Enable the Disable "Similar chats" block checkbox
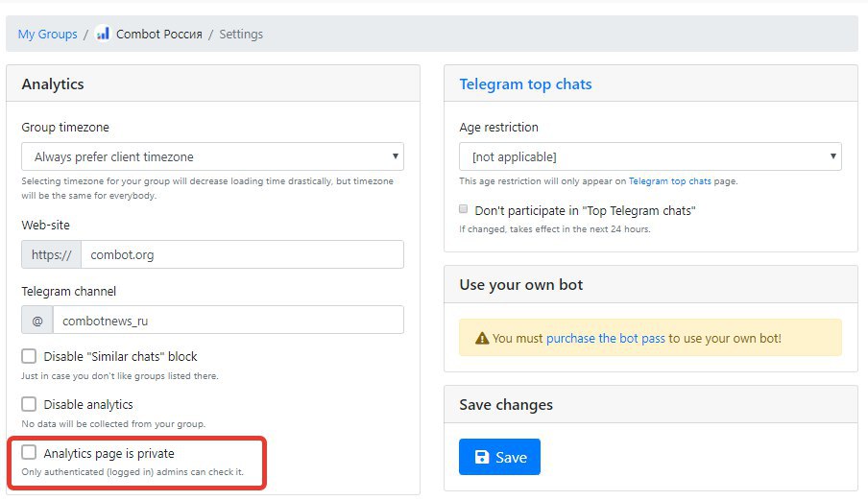 point(29,356)
